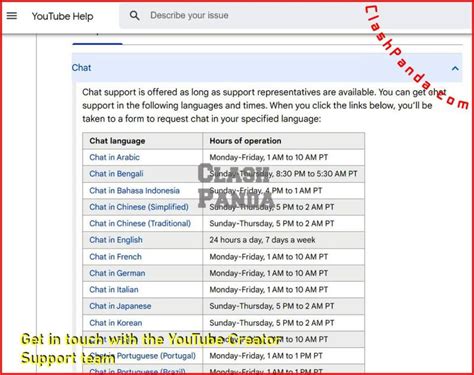Open Chat in Portuguese (Portugal) link

(143, 356)
